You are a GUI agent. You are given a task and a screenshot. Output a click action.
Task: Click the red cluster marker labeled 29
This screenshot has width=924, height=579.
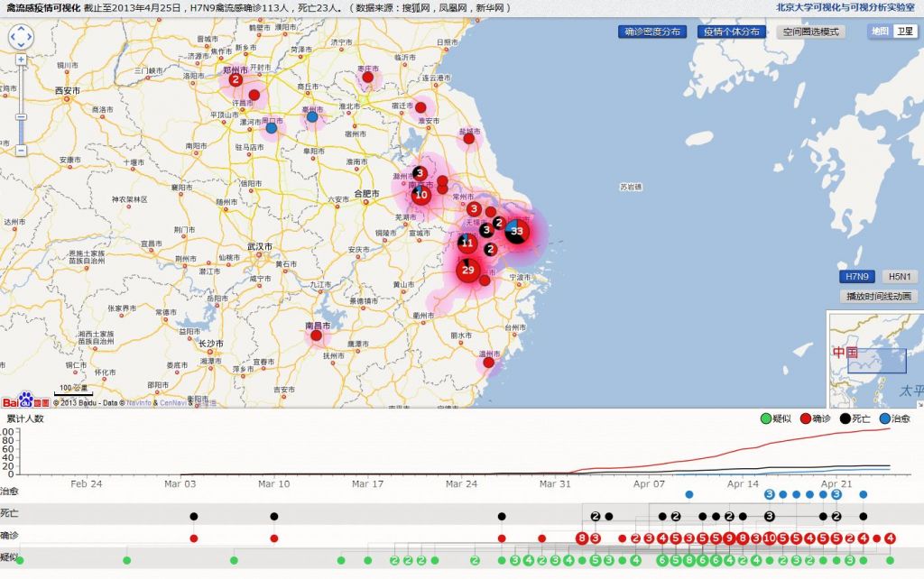point(467,270)
